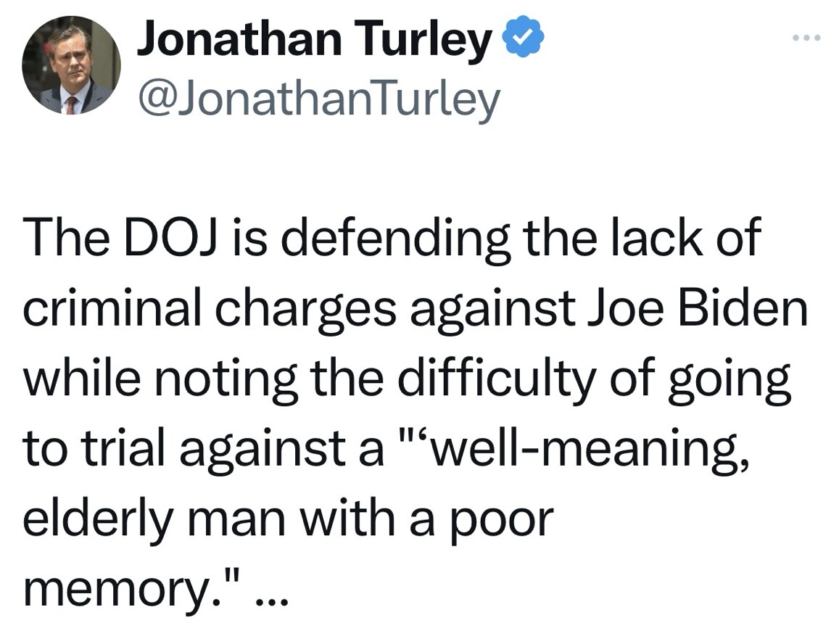Click the blue verified checkmark badge
This screenshot has width=839, height=644.
[x=523, y=36]
